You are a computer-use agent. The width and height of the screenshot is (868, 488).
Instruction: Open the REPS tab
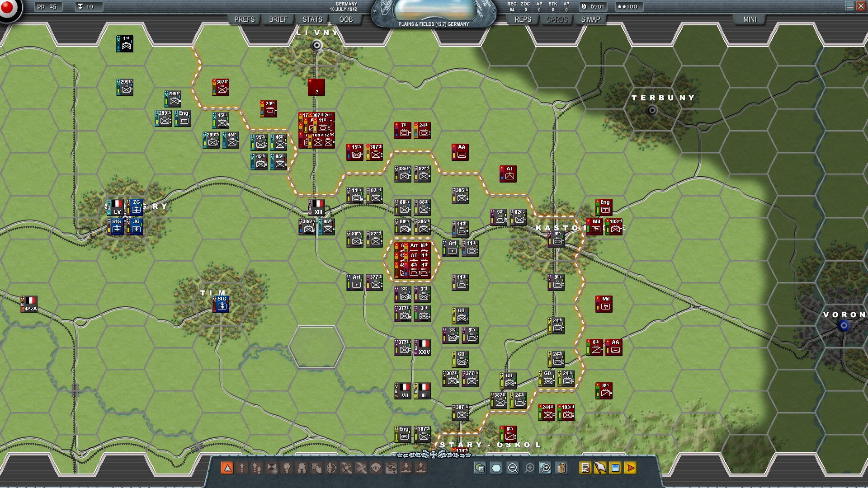click(523, 19)
